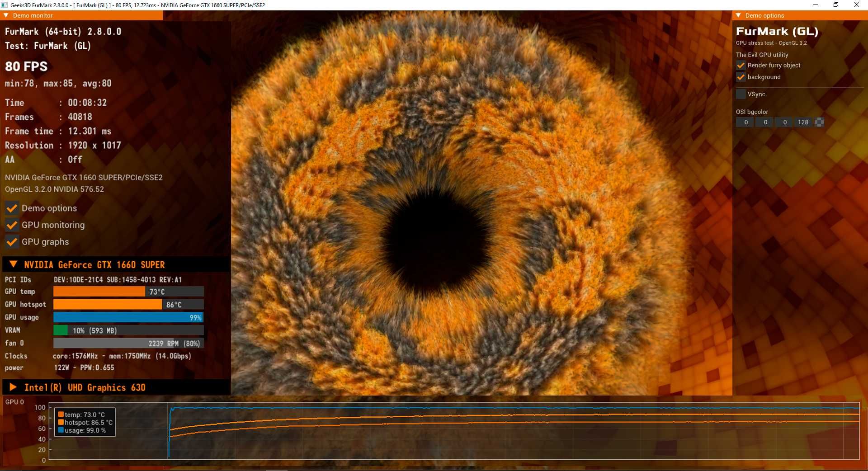Uncheck the GPU graphs checkbox
This screenshot has height=471, width=868.
(12, 242)
